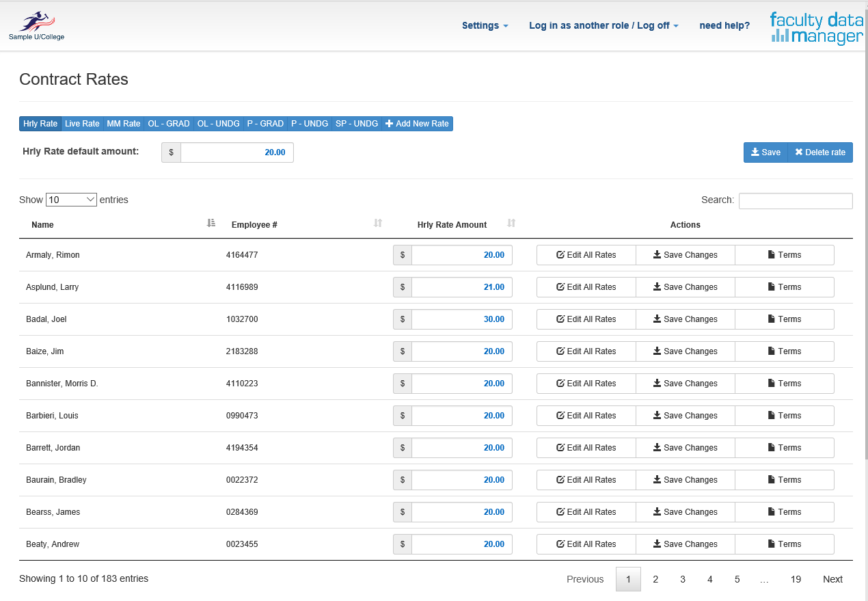Jump to pagination page 19
The height and width of the screenshot is (601, 868).
796,579
